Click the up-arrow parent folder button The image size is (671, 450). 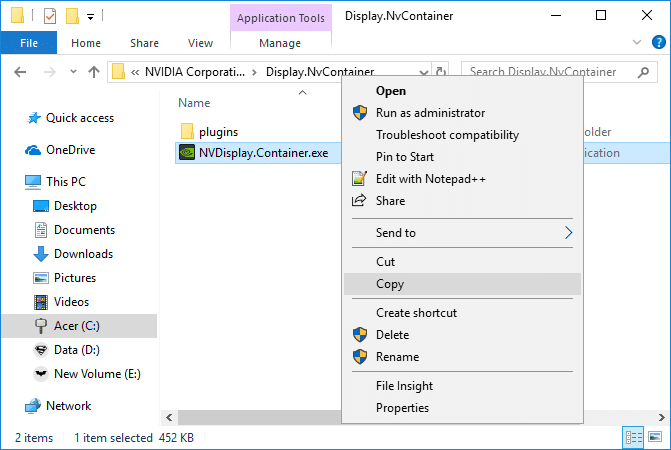[94, 72]
